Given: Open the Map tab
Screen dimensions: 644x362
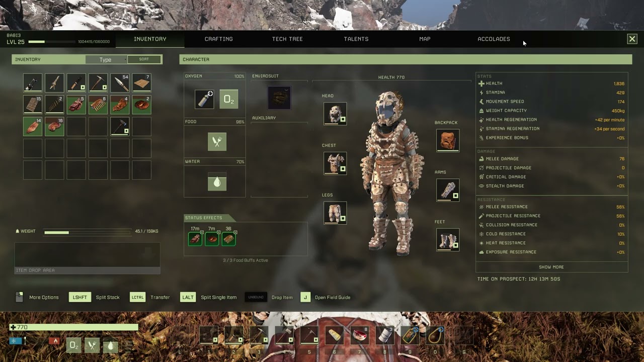Looking at the screenshot, I should pos(425,39).
